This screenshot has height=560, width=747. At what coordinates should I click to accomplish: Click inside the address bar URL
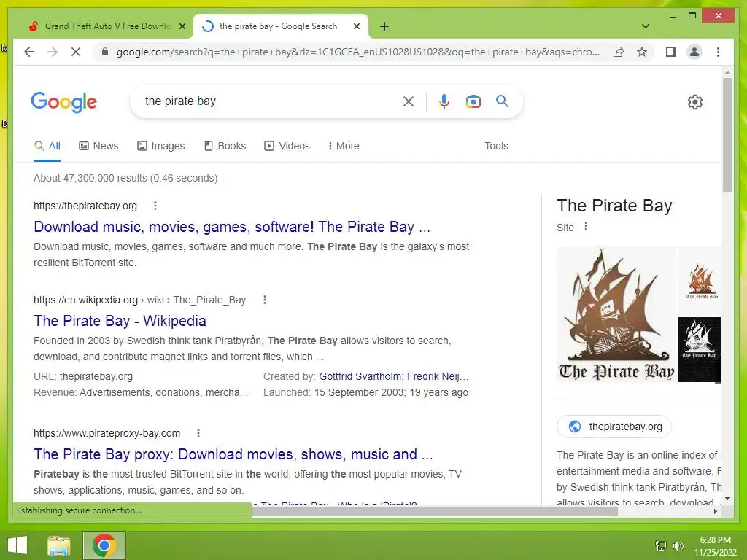[357, 52]
